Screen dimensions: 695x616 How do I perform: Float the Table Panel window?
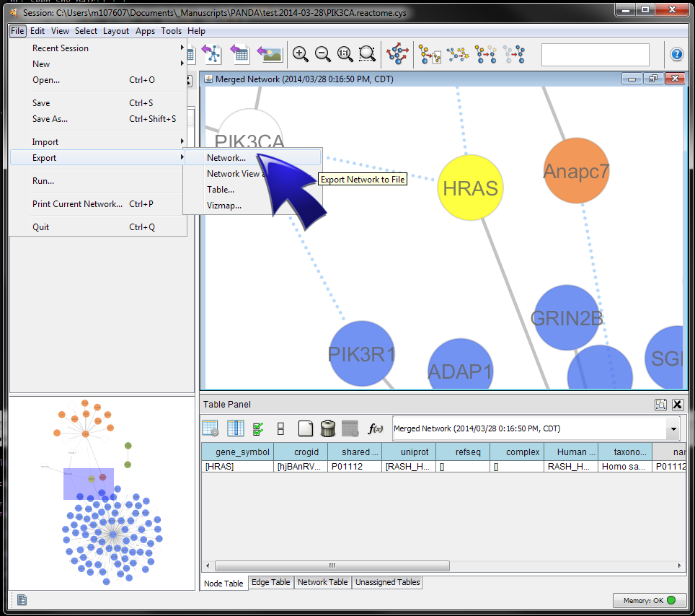[660, 405]
